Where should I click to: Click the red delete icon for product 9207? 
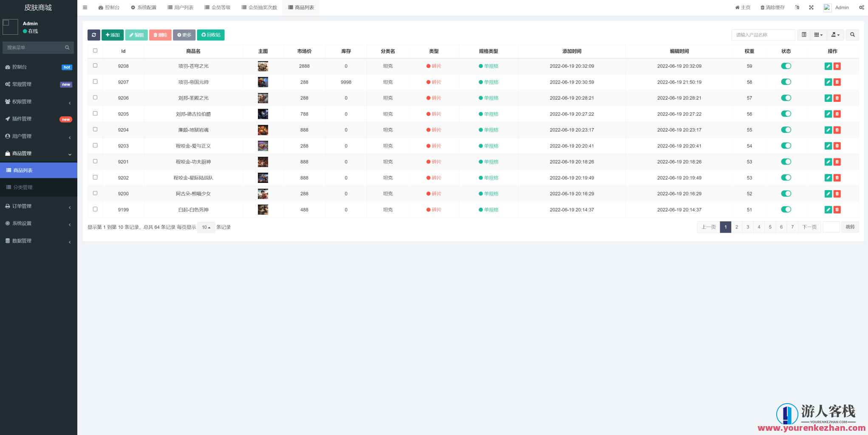(x=837, y=82)
